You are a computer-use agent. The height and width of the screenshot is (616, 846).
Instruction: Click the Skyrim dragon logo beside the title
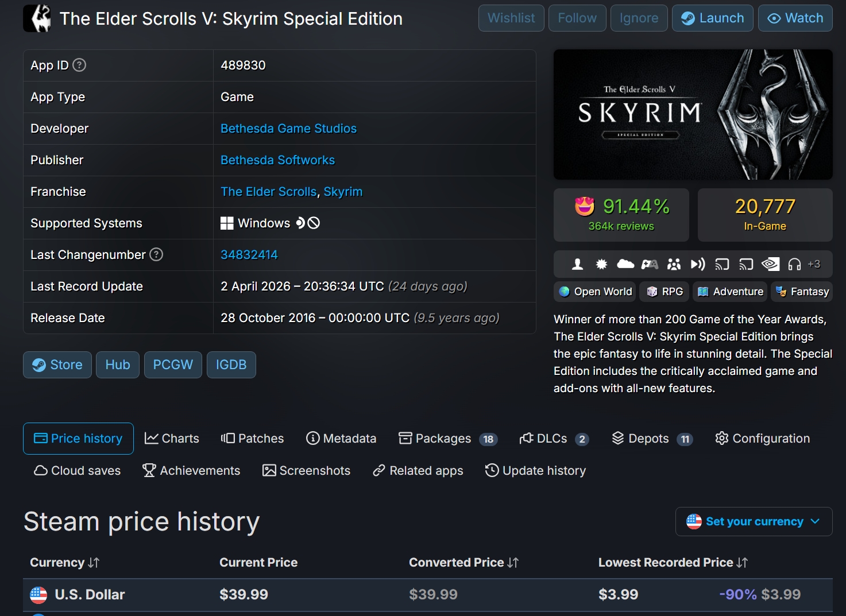pos(37,18)
